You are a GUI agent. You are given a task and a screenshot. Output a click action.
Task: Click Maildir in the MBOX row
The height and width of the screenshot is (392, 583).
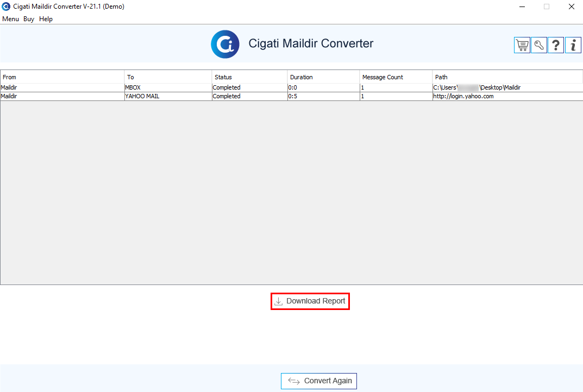click(62, 88)
